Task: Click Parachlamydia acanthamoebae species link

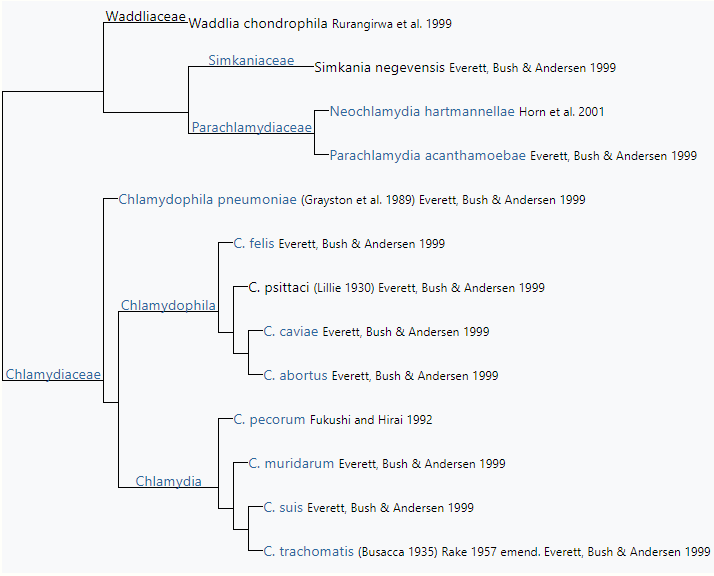Action: pos(428,156)
